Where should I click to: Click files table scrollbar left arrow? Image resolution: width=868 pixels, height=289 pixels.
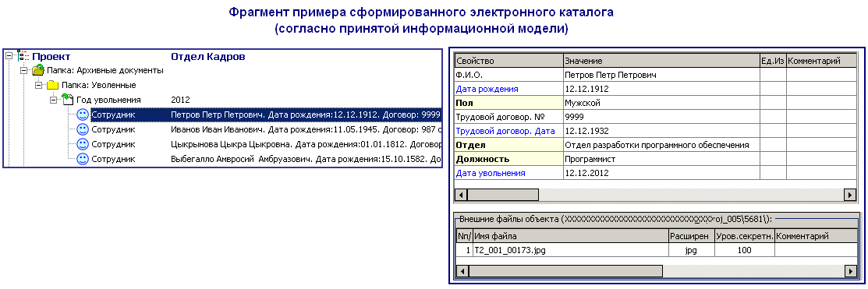pos(462,271)
